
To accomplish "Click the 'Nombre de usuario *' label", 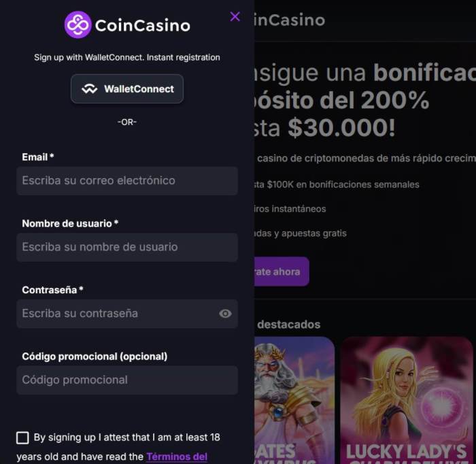I will 70,223.
